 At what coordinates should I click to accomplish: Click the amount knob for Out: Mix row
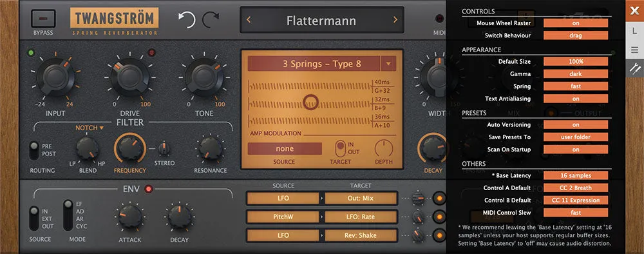click(x=418, y=198)
